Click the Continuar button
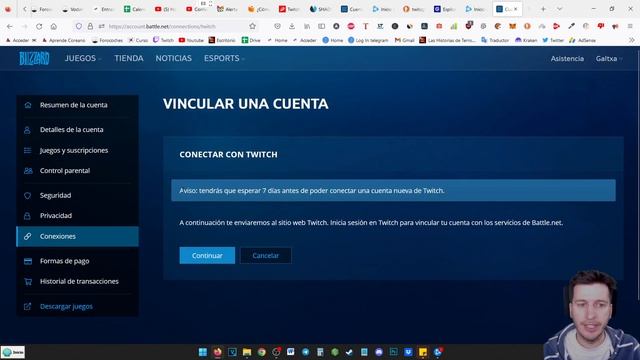The width and height of the screenshot is (640, 360). (x=207, y=256)
